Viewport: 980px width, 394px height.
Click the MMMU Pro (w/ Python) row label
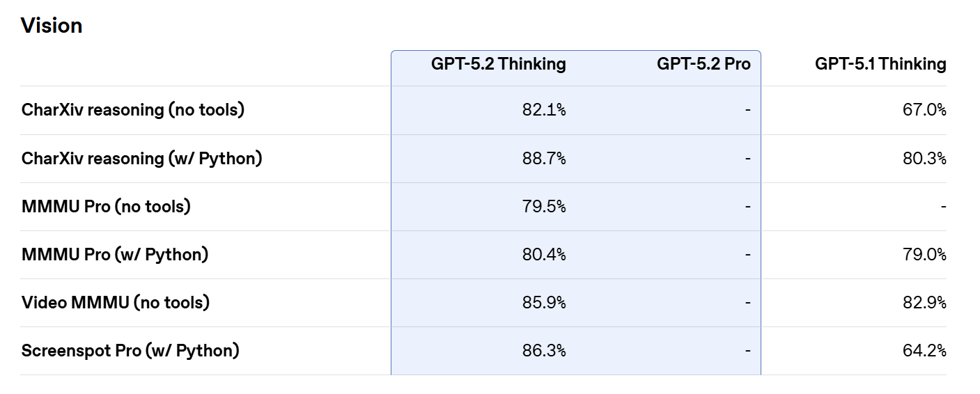(x=115, y=255)
